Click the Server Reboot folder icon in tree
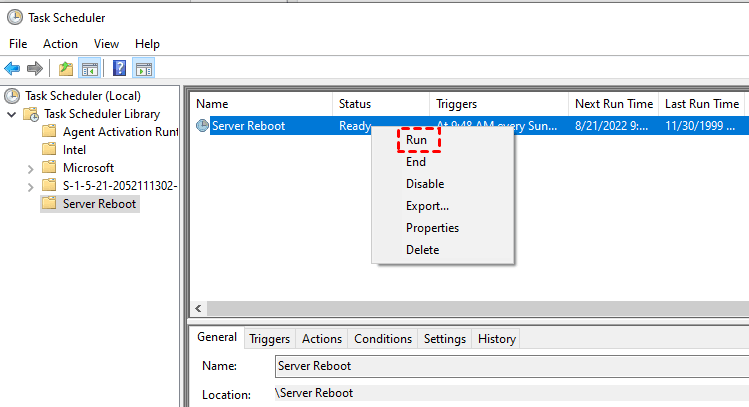Screen dimensions: 749x407 click(49, 203)
